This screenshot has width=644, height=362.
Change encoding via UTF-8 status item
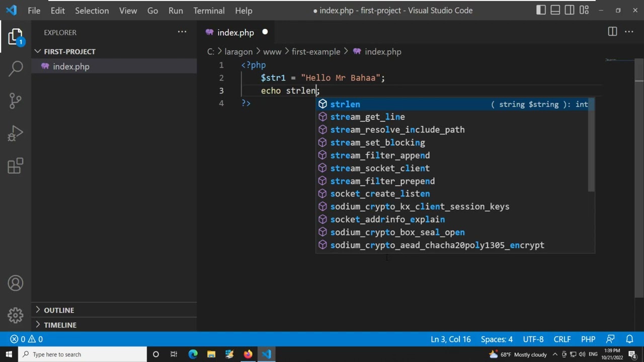point(533,339)
